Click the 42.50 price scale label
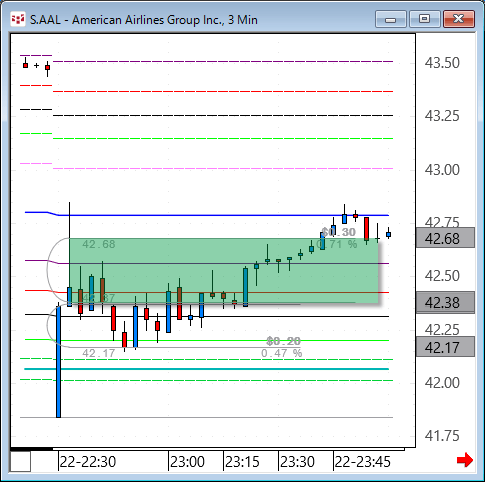Image resolution: width=485 pixels, height=482 pixels. pyautogui.click(x=442, y=276)
